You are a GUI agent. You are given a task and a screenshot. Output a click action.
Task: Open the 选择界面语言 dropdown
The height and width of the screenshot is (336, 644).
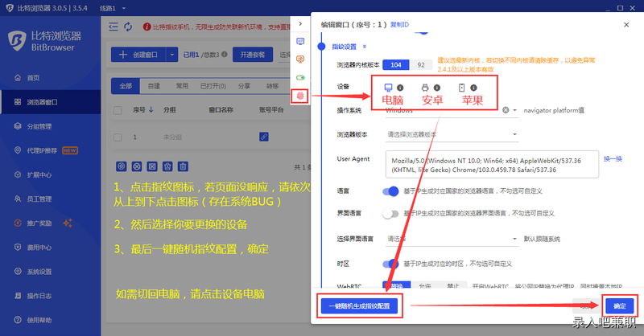[x=452, y=239]
